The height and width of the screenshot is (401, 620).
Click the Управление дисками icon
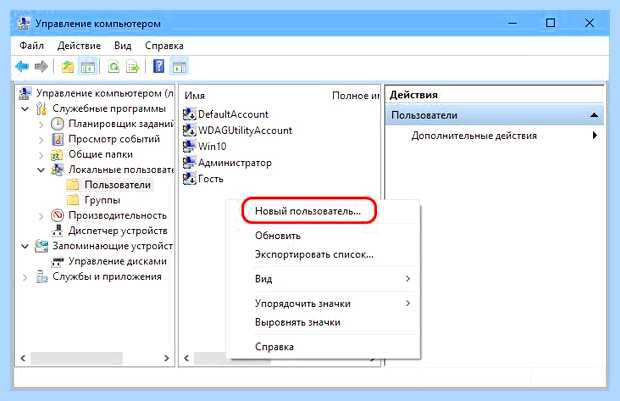pos(58,261)
